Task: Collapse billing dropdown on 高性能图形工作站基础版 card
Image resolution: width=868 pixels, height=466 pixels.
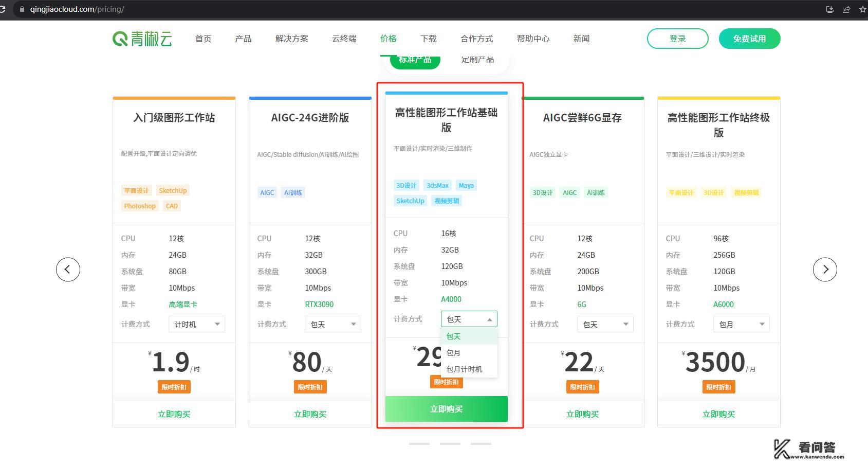Action: pos(469,319)
